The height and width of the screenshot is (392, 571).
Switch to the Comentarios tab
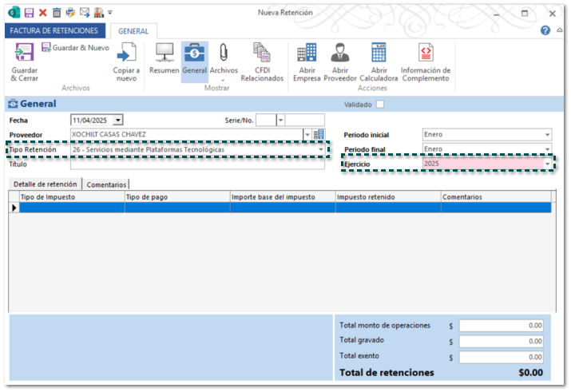coord(106,184)
